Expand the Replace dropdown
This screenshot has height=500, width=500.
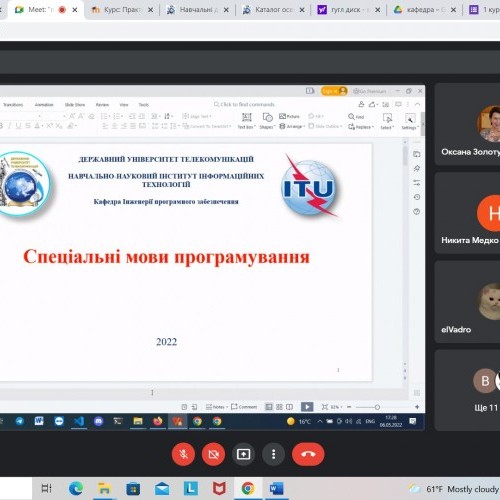[361, 127]
